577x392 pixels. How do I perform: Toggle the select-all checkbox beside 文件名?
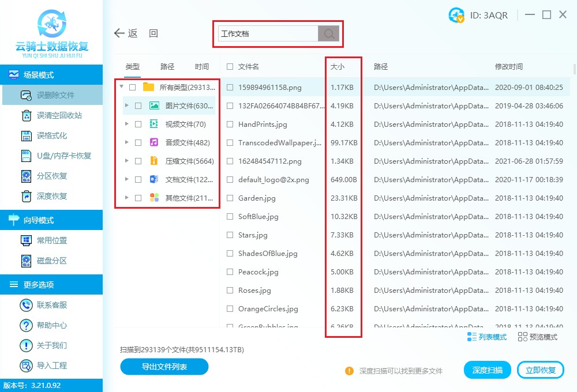pyautogui.click(x=230, y=67)
